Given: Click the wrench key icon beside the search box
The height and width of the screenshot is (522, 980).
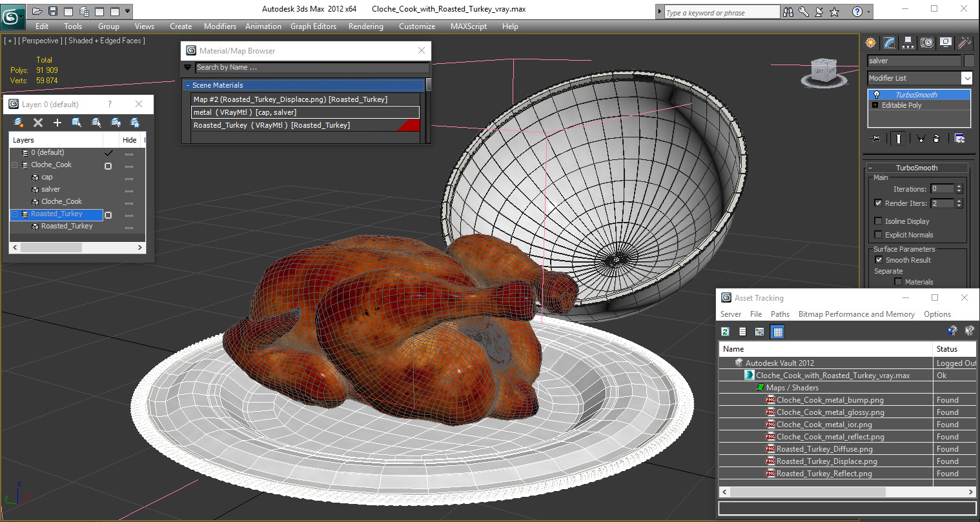Looking at the screenshot, I should coord(804,12).
